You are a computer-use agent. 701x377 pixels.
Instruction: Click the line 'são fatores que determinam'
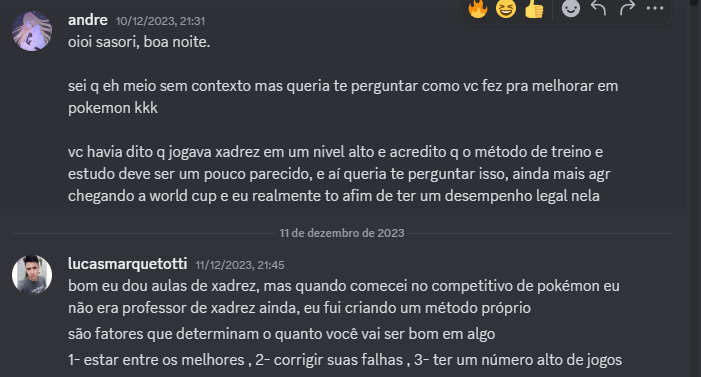click(x=282, y=334)
